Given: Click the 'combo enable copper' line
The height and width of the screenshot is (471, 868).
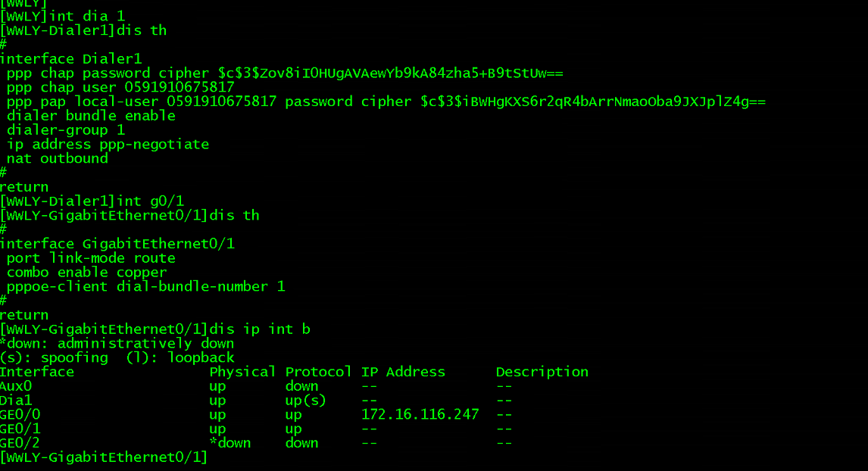Looking at the screenshot, I should 86,272.
